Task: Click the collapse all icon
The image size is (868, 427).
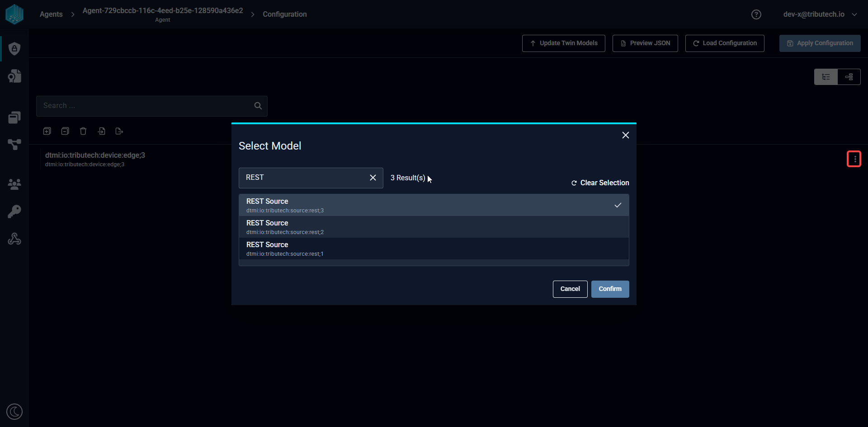Action: coord(65,131)
